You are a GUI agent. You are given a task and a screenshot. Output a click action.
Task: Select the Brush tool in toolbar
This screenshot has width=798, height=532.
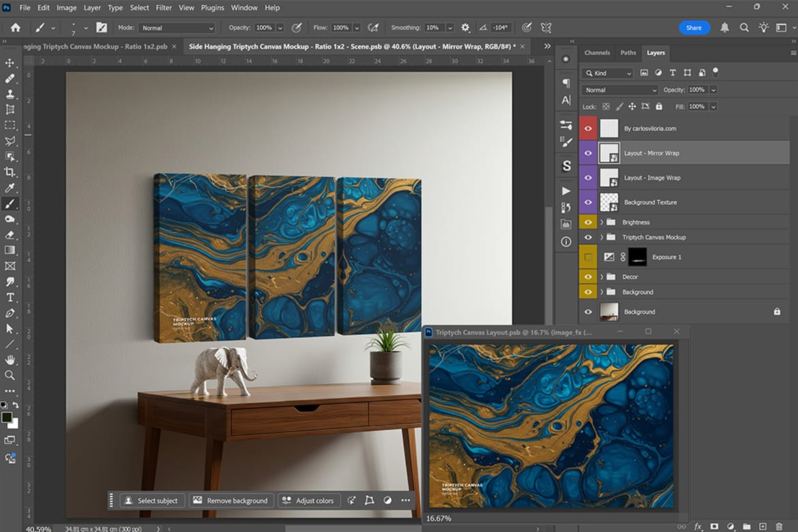(x=10, y=204)
